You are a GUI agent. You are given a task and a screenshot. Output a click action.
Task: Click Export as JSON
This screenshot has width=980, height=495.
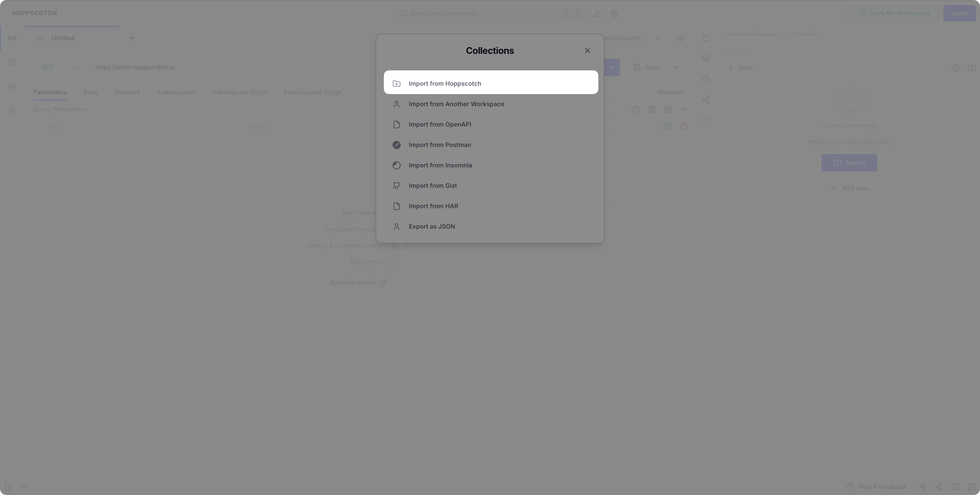[431, 227]
